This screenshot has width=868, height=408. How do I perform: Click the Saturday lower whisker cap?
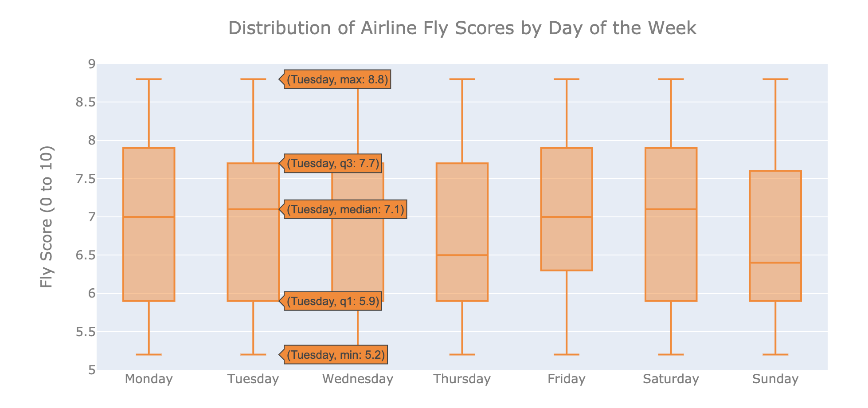(671, 355)
